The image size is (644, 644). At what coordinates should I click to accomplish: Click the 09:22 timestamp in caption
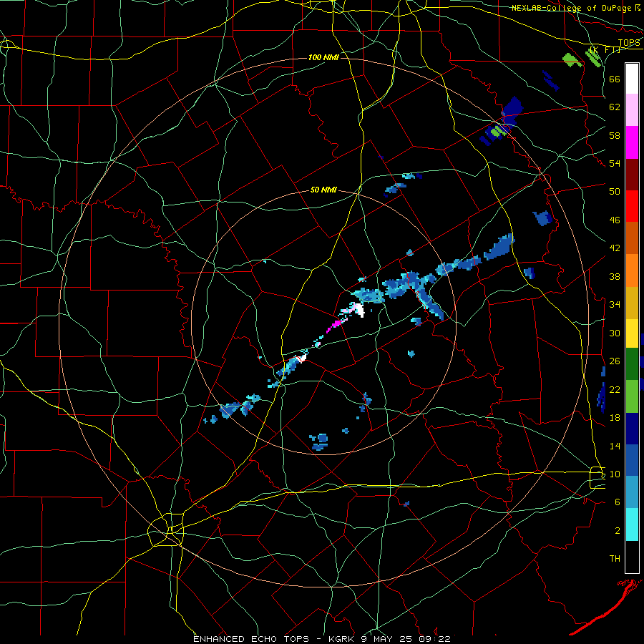pos(434,639)
